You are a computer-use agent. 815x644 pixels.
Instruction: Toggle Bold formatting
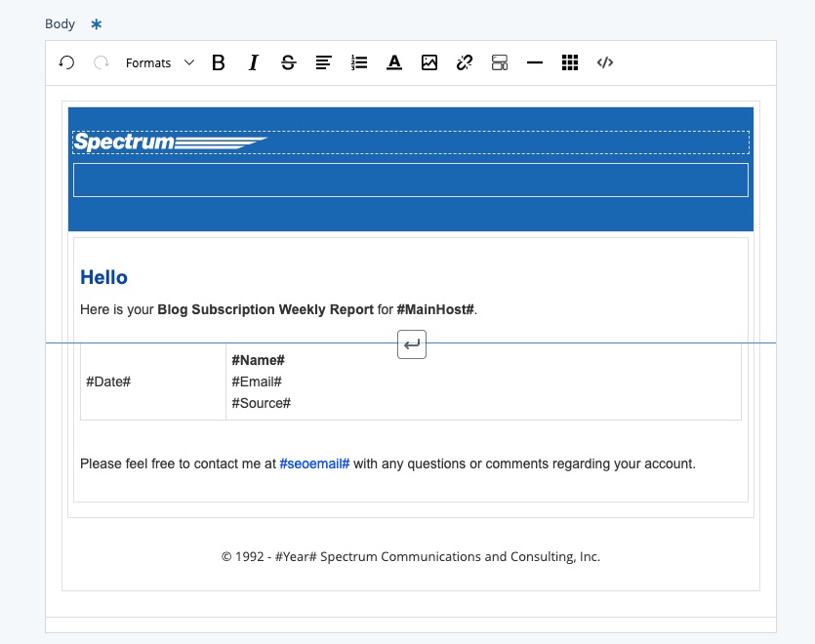pos(219,62)
